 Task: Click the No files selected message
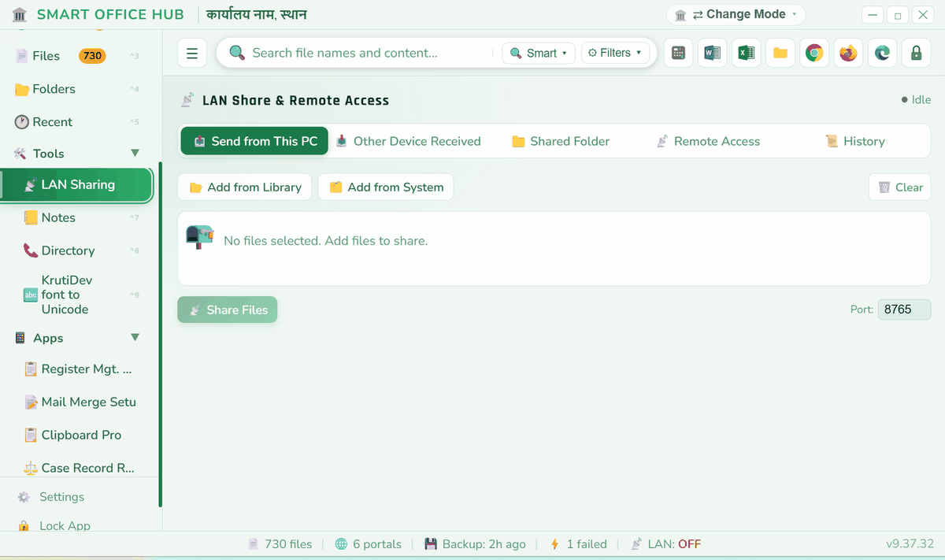pyautogui.click(x=326, y=240)
